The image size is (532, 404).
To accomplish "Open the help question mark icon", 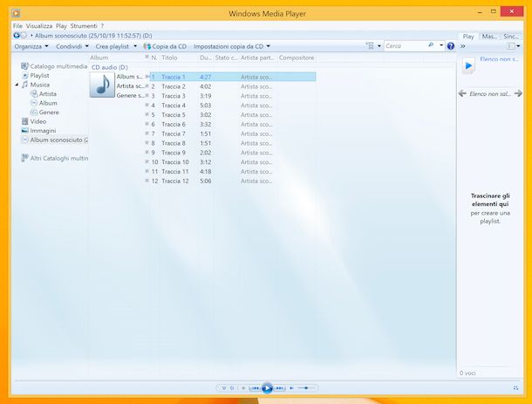I will point(451,46).
